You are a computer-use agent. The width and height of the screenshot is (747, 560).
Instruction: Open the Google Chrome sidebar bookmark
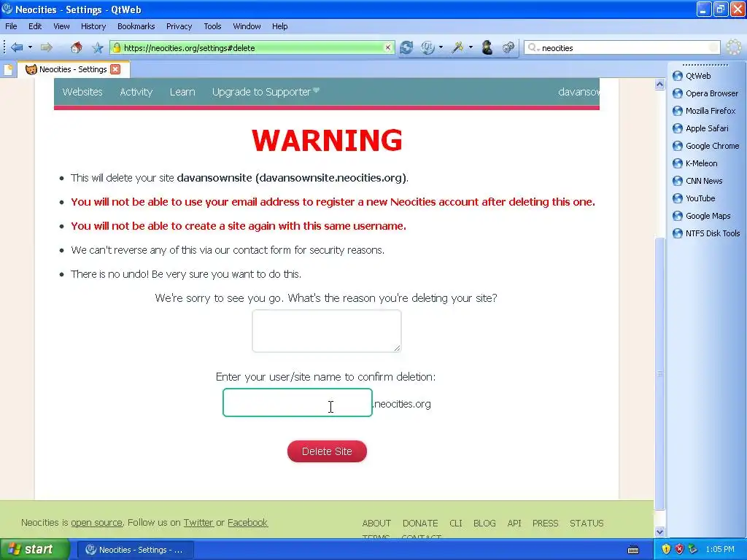[x=706, y=146]
